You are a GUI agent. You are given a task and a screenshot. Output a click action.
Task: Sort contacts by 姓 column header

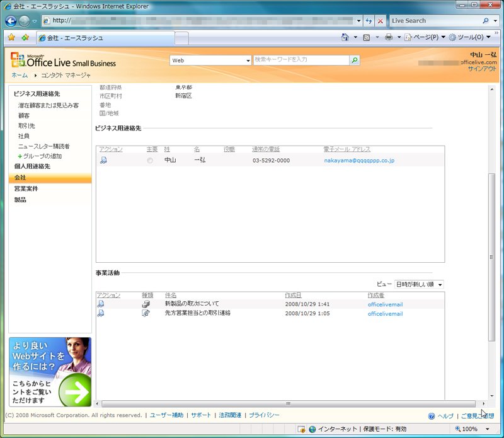pyautogui.click(x=167, y=149)
